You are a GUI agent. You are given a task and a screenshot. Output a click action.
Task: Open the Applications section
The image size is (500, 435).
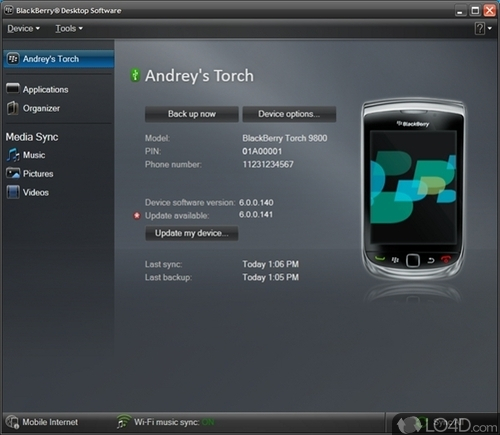pos(45,89)
